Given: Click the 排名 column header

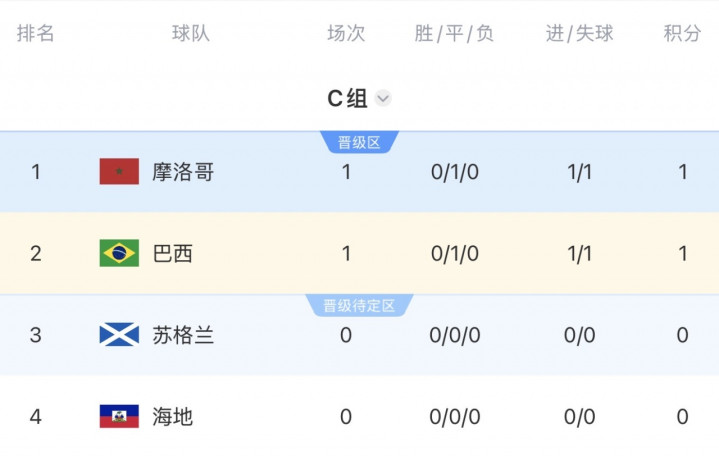Looking at the screenshot, I should (36, 33).
